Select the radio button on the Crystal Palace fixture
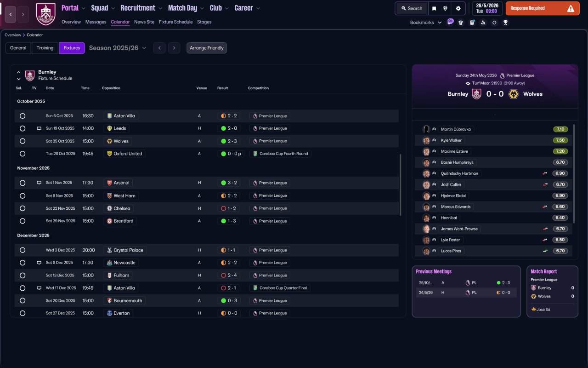This screenshot has height=368, width=588. (x=23, y=250)
